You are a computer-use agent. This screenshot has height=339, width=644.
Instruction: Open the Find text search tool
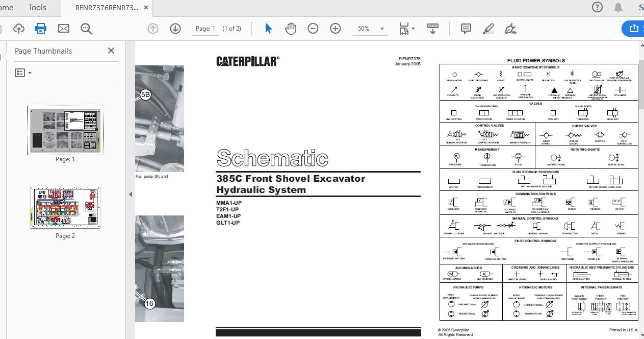coord(86,29)
